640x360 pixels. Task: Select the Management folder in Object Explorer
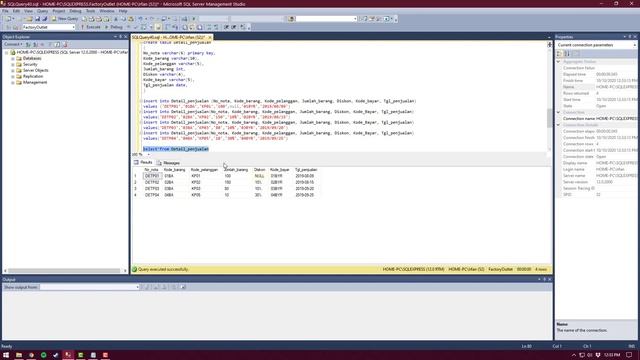(35, 82)
